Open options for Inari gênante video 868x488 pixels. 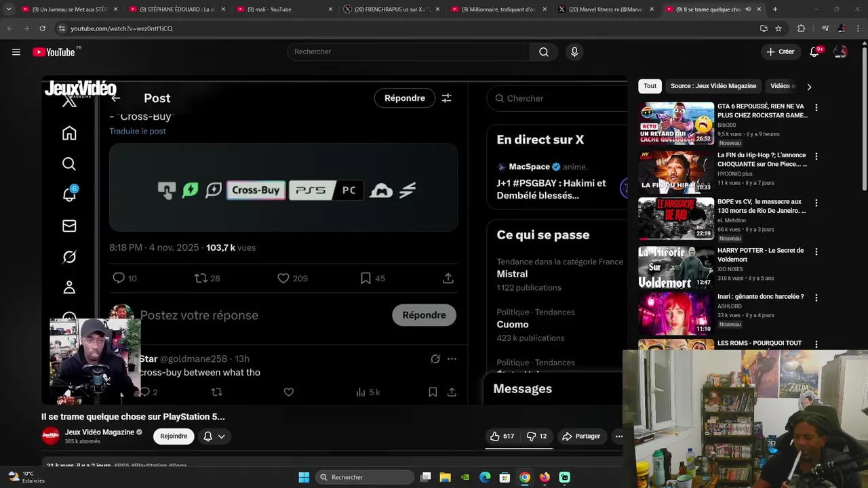[x=816, y=298]
